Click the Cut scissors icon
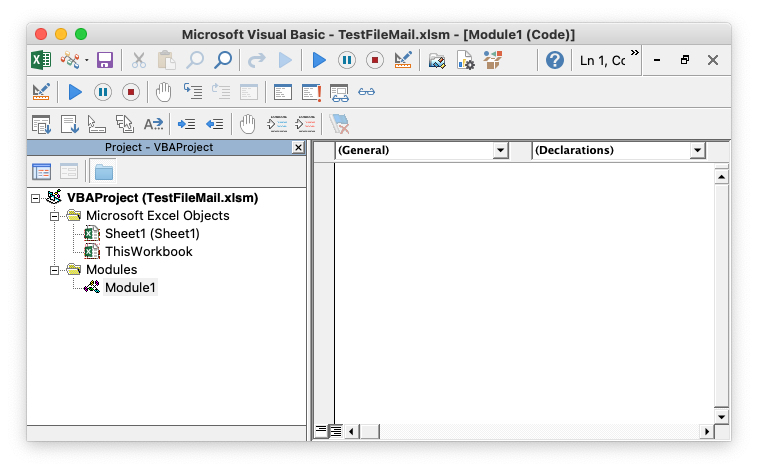This screenshot has width=758, height=472. click(x=139, y=60)
